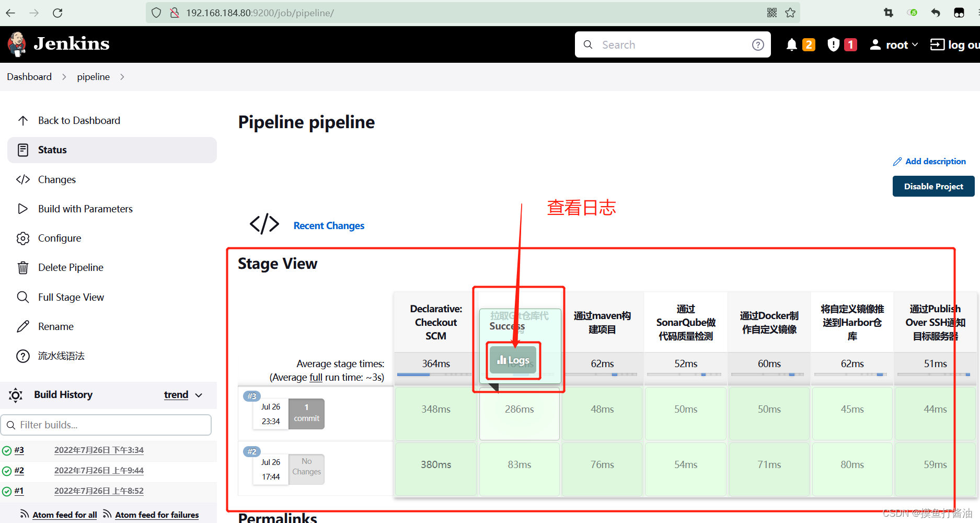The image size is (980, 523).
Task: Expand the Dashboard breadcrumb chevron
Action: [64, 77]
